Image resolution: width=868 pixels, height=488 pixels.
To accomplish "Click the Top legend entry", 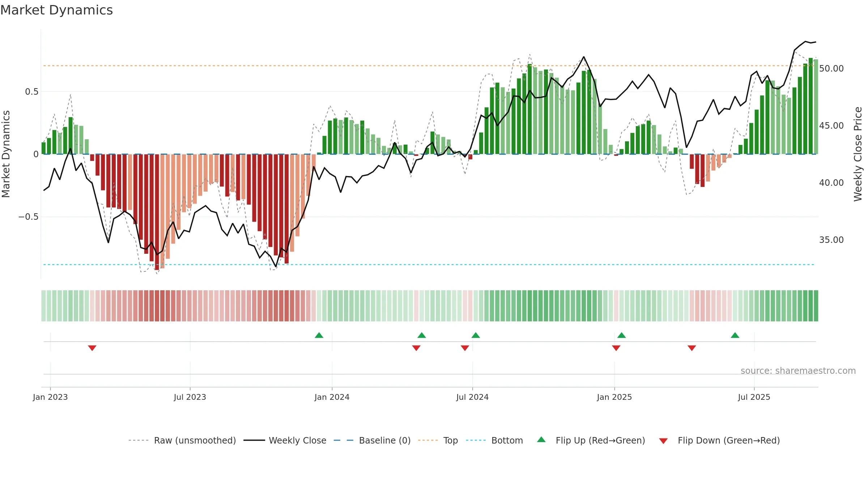I will pos(438,440).
